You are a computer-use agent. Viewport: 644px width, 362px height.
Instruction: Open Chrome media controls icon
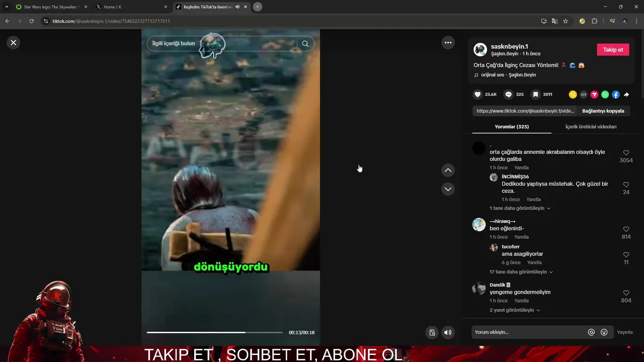pyautogui.click(x=612, y=21)
